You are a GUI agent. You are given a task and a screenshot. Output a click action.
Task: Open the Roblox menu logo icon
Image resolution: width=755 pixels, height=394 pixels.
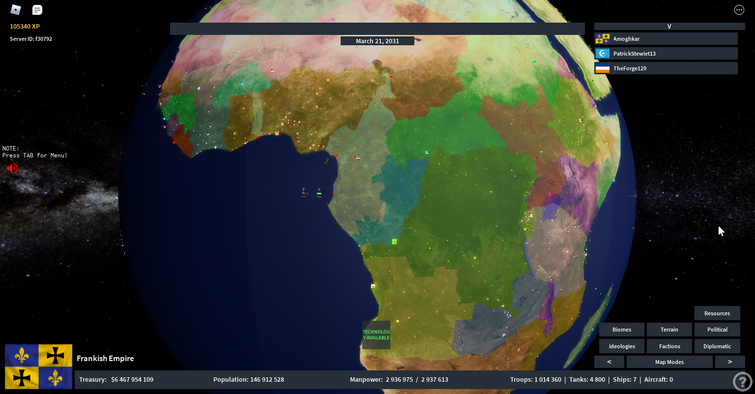click(15, 10)
